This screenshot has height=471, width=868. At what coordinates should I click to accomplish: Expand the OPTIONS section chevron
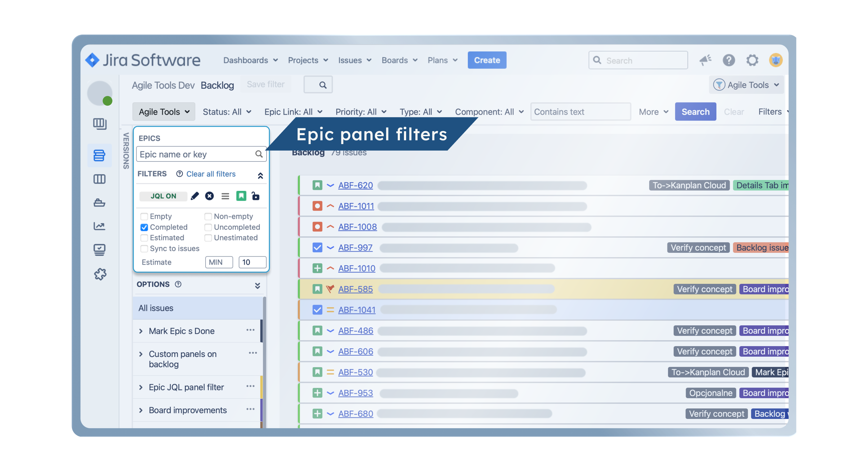[x=257, y=285]
